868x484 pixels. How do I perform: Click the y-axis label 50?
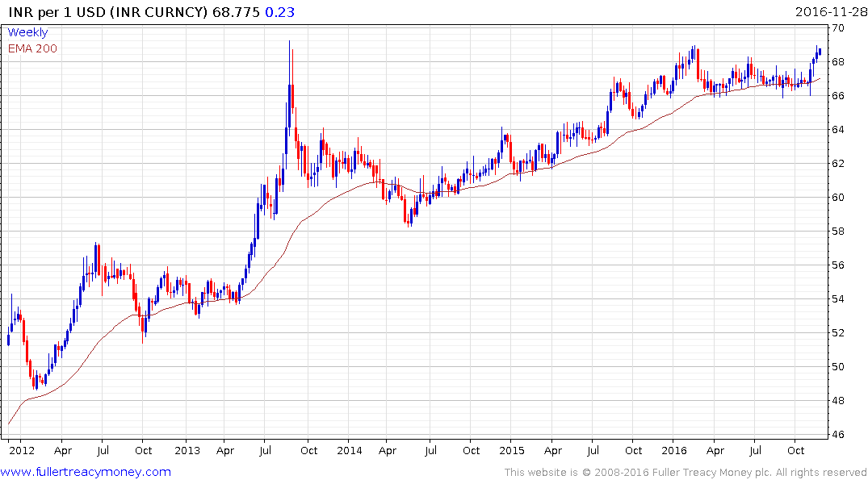click(837, 367)
